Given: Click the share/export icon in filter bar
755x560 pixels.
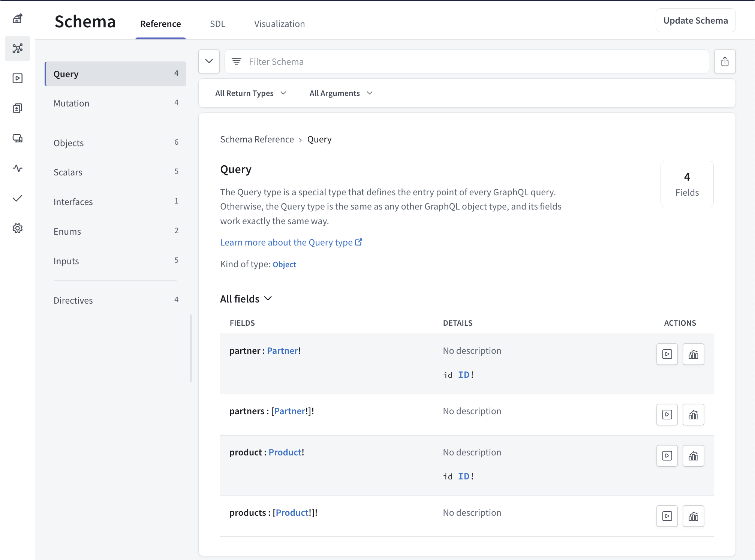Looking at the screenshot, I should tap(724, 61).
